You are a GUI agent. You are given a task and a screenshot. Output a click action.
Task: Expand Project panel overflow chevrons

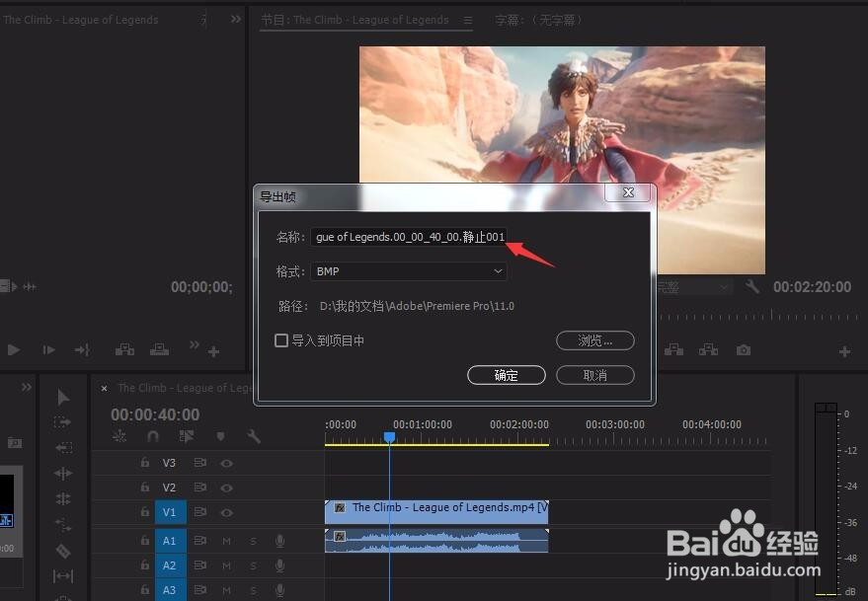27,388
